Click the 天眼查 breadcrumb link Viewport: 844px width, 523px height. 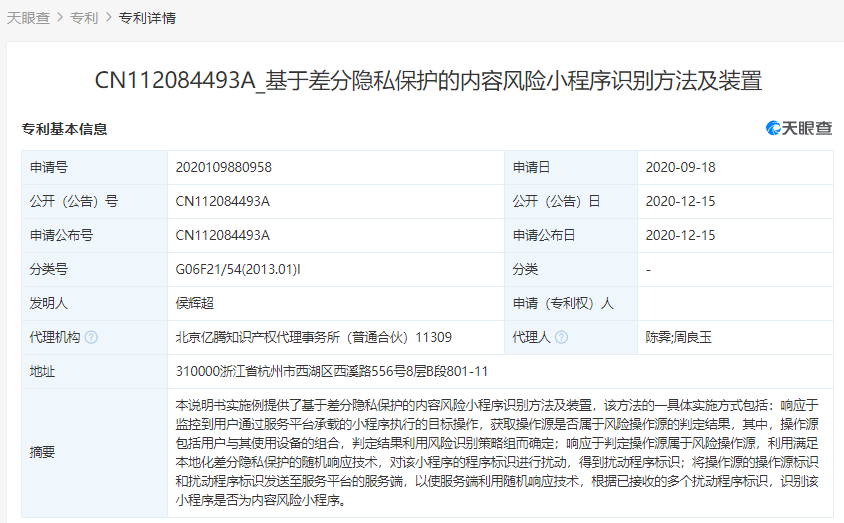28,18
